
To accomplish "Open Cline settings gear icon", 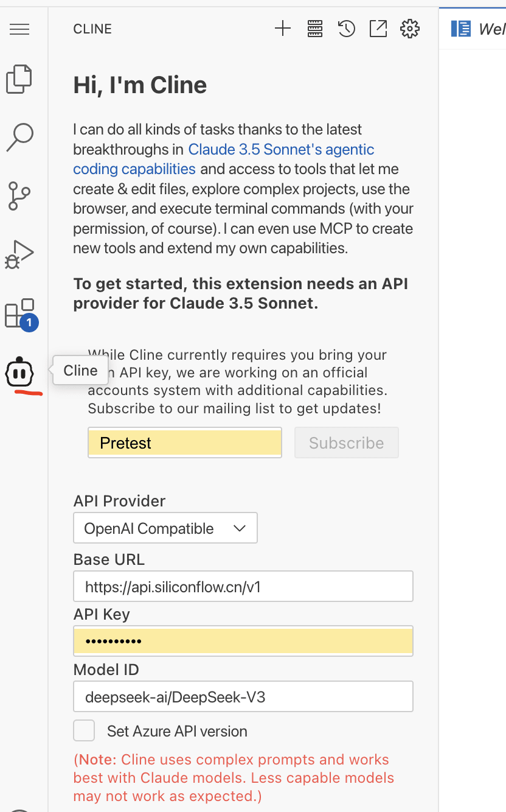I will (x=410, y=29).
